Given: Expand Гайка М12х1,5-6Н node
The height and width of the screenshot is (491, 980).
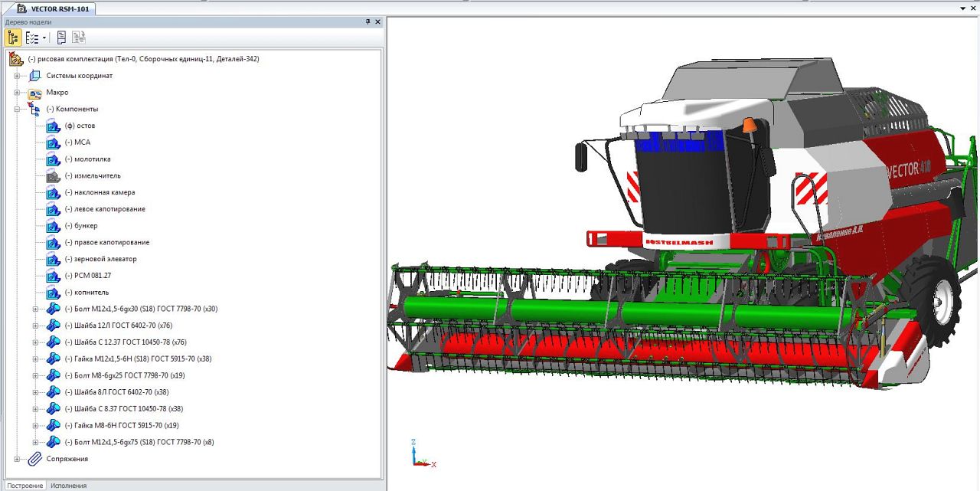Looking at the screenshot, I should [35, 359].
